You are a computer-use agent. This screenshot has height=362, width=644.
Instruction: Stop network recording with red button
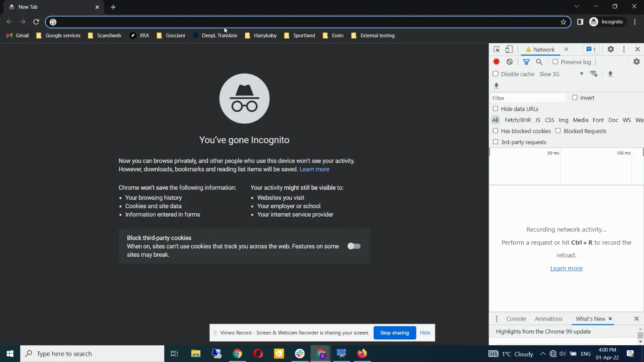pyautogui.click(x=496, y=62)
